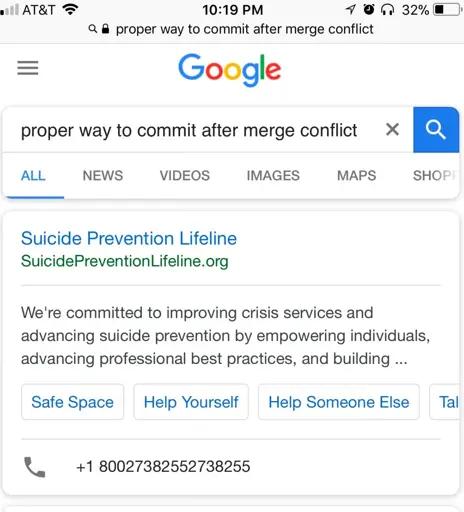Tap the battery indicator in status bar
Screen dimensions: 464x512
pyautogui.click(x=448, y=10)
